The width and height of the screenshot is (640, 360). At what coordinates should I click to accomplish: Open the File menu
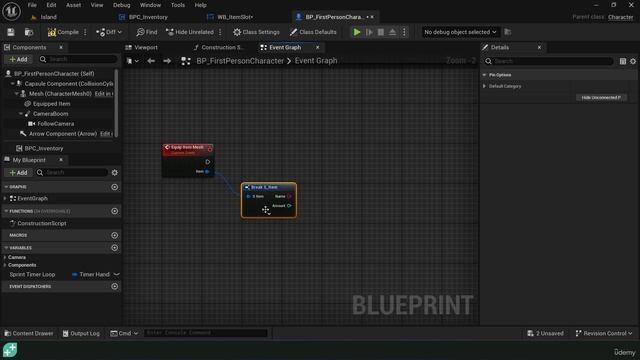point(32,5)
